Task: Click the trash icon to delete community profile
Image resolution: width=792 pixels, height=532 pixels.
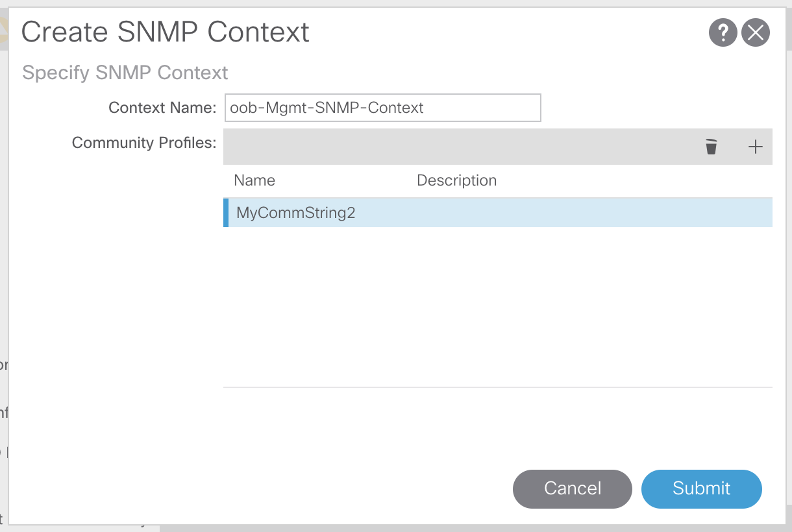Action: pos(712,147)
